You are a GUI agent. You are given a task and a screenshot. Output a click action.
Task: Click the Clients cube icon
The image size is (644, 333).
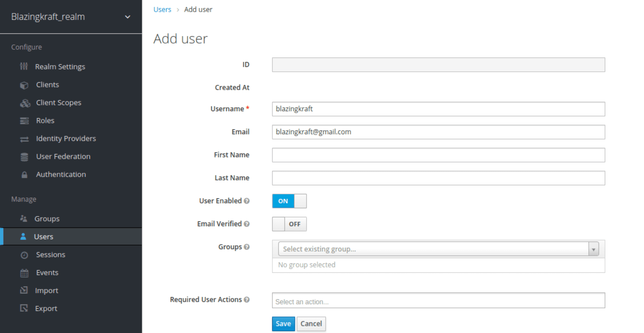click(x=25, y=85)
